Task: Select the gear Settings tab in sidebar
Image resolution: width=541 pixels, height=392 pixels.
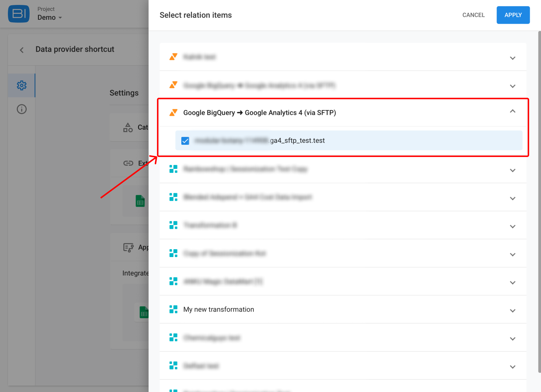Action: point(22,85)
